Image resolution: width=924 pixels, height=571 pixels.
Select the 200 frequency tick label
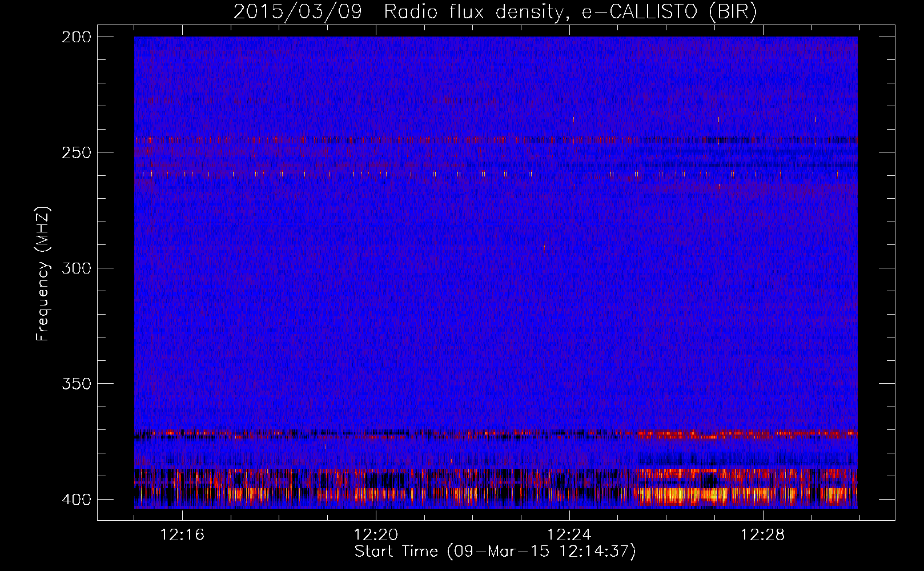pyautogui.click(x=76, y=37)
